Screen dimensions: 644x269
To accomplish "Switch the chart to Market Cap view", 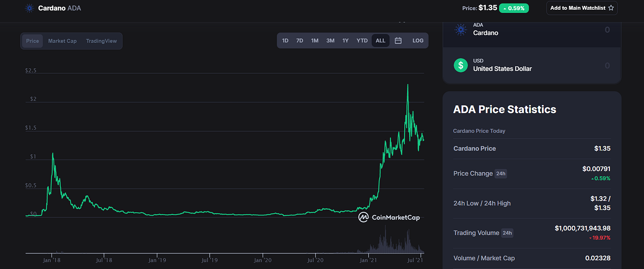I will point(62,41).
